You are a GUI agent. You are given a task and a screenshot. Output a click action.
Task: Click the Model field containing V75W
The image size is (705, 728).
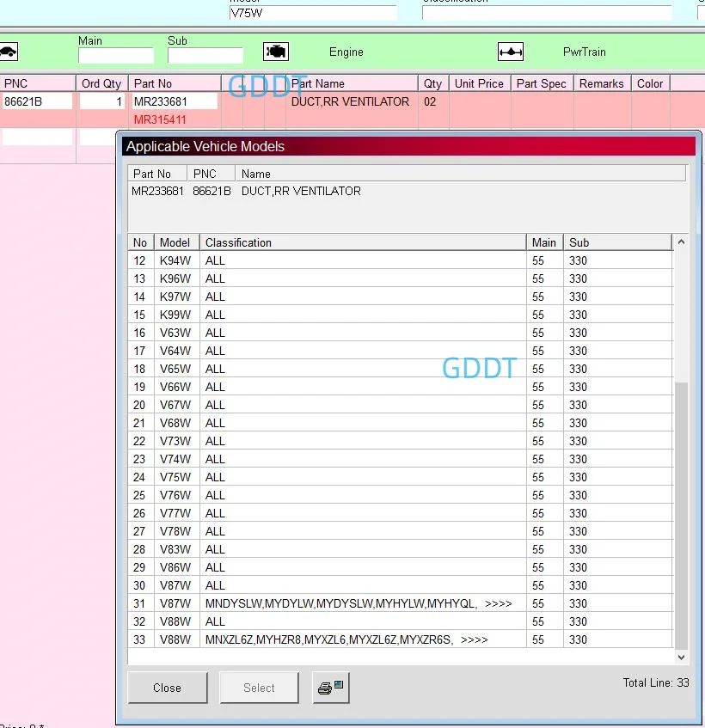(313, 13)
